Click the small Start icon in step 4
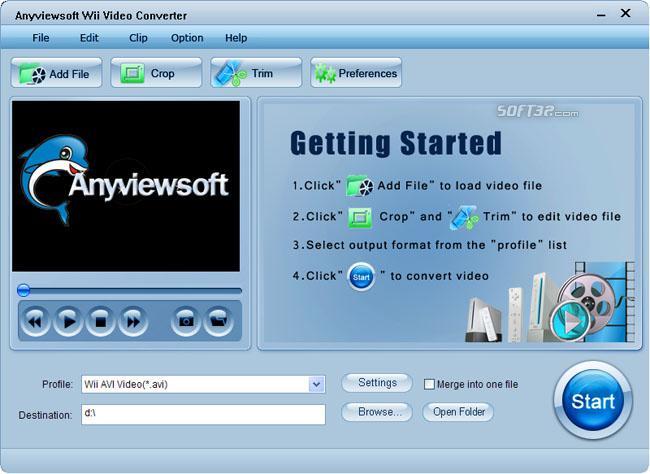This screenshot has width=650, height=474. click(361, 277)
